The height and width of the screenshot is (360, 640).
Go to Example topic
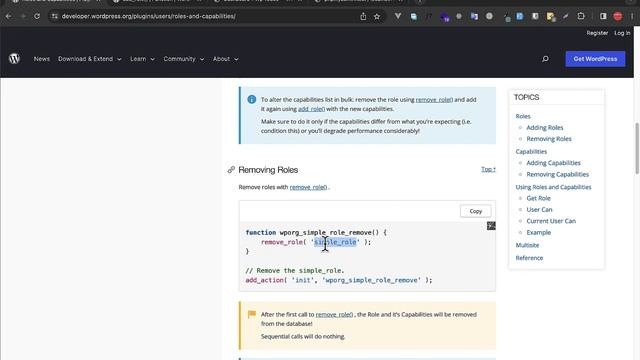pos(538,233)
